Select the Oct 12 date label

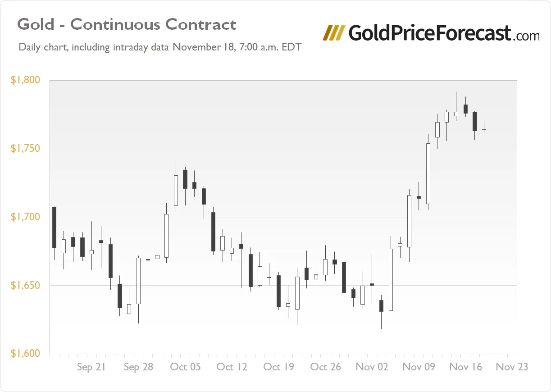(232, 367)
